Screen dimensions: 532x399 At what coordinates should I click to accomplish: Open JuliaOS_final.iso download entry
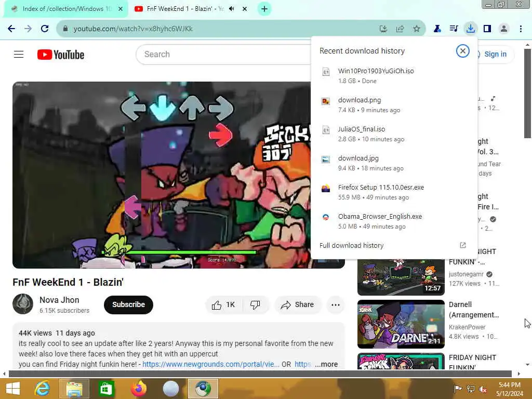[394, 134]
